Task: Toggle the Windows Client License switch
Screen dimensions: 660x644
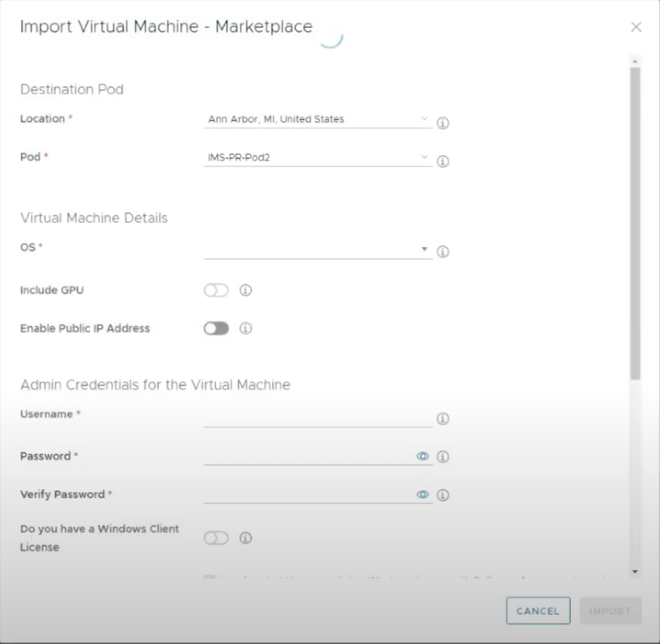Action: (216, 538)
